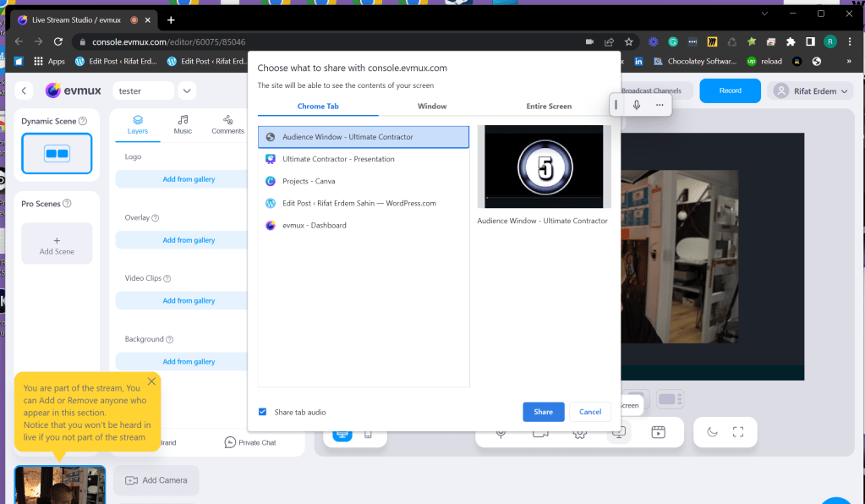Select the Chrome Tab sharing option
865x504 pixels.
[318, 107]
